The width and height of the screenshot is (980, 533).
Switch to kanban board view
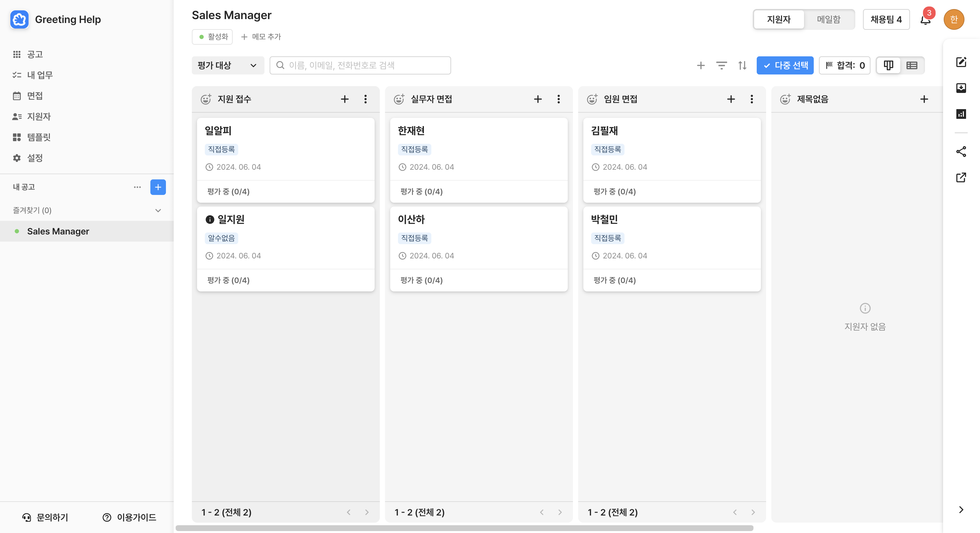(x=888, y=65)
